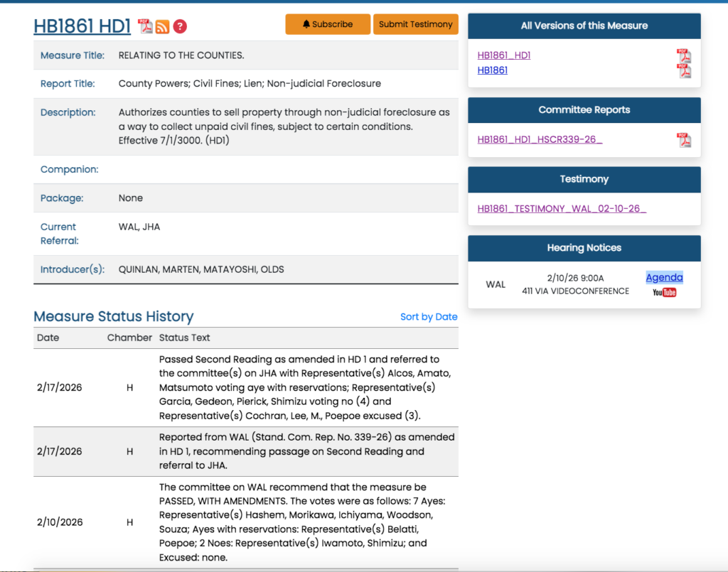Image resolution: width=728 pixels, height=572 pixels.
Task: Download the PDF for version HB1861_HD1
Action: click(683, 55)
